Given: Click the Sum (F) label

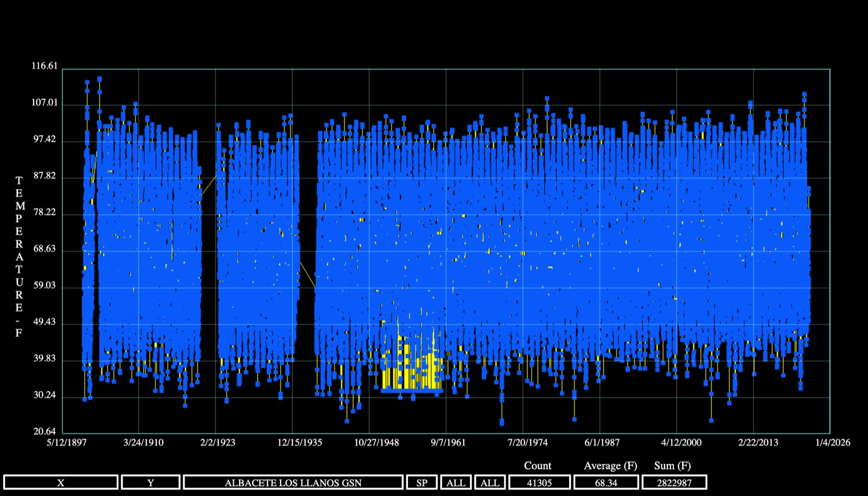Looking at the screenshot, I should click(673, 466).
